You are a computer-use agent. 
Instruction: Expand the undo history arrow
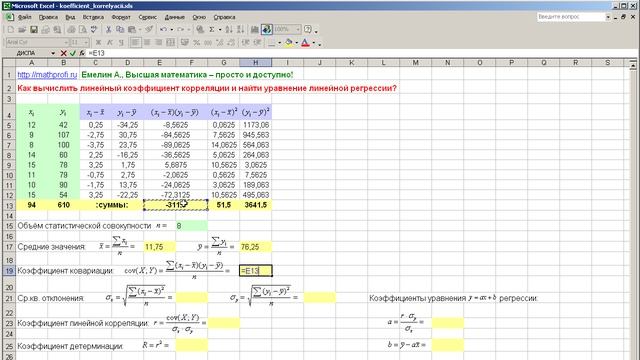171,29
